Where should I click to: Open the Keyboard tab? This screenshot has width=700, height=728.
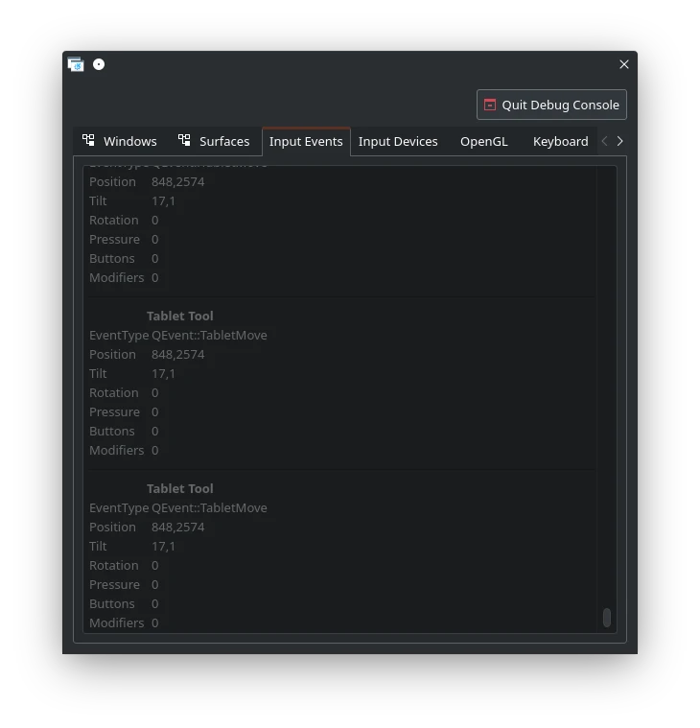pos(560,141)
